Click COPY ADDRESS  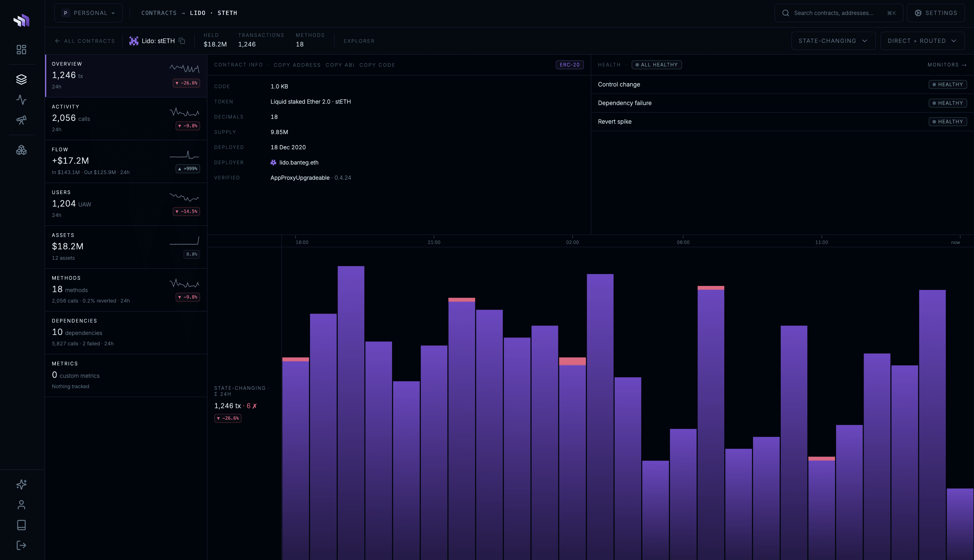pos(297,65)
